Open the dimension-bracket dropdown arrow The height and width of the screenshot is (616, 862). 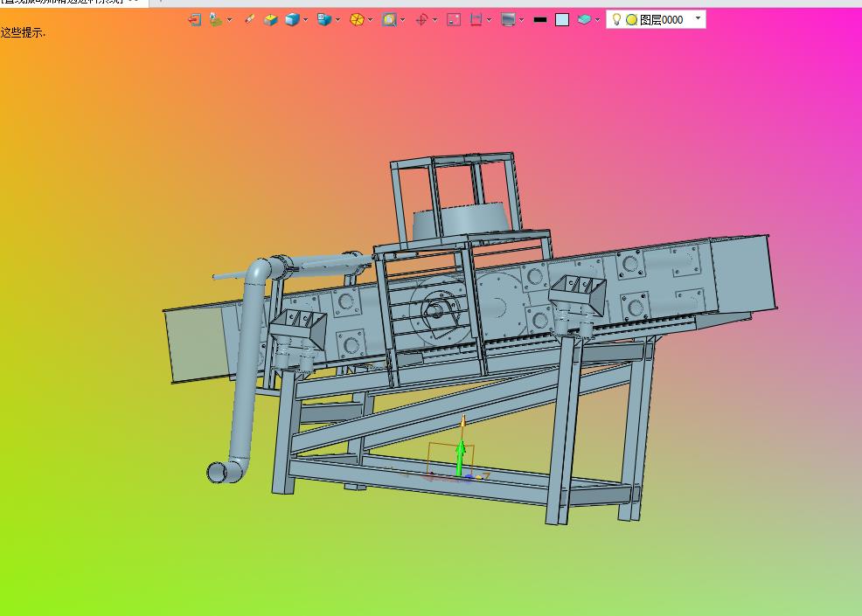[489, 20]
